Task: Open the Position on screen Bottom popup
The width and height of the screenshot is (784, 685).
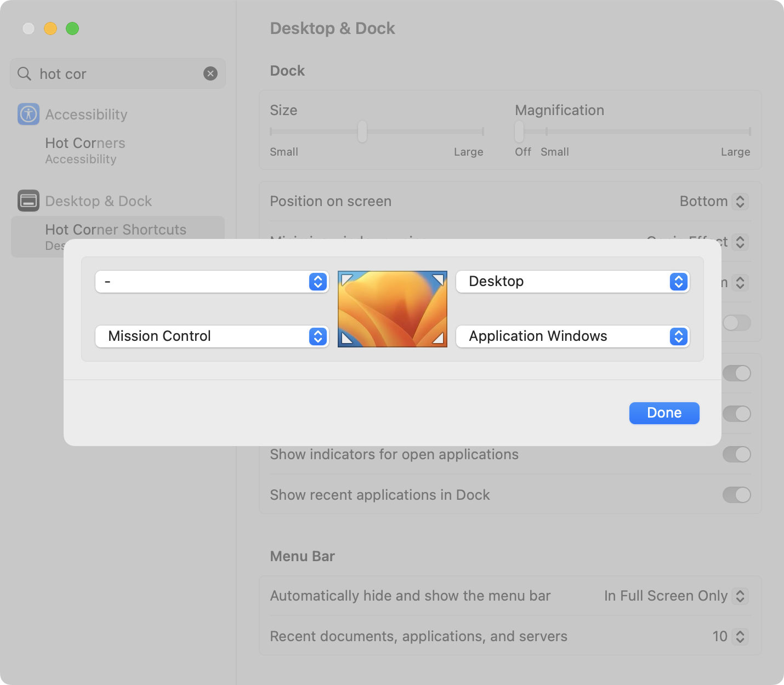Action: (713, 202)
